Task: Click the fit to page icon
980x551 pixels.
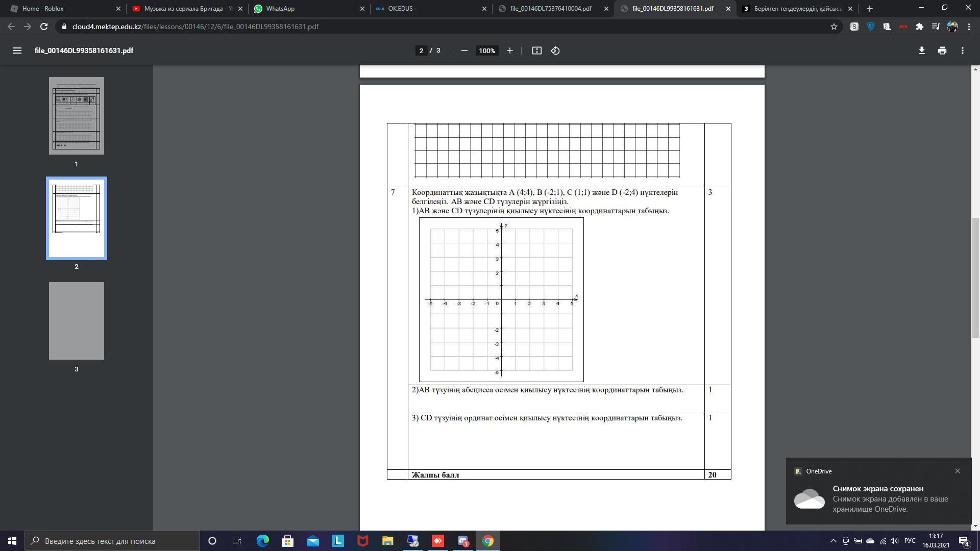Action: click(x=536, y=51)
